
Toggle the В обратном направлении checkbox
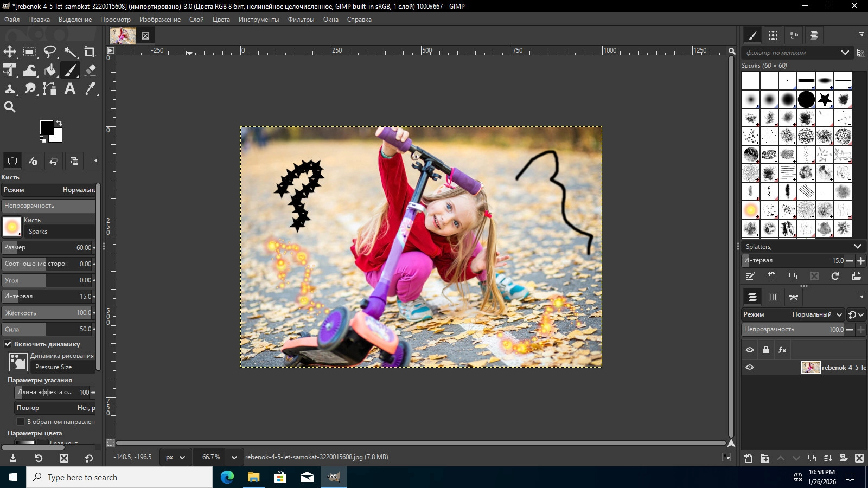pyautogui.click(x=21, y=422)
